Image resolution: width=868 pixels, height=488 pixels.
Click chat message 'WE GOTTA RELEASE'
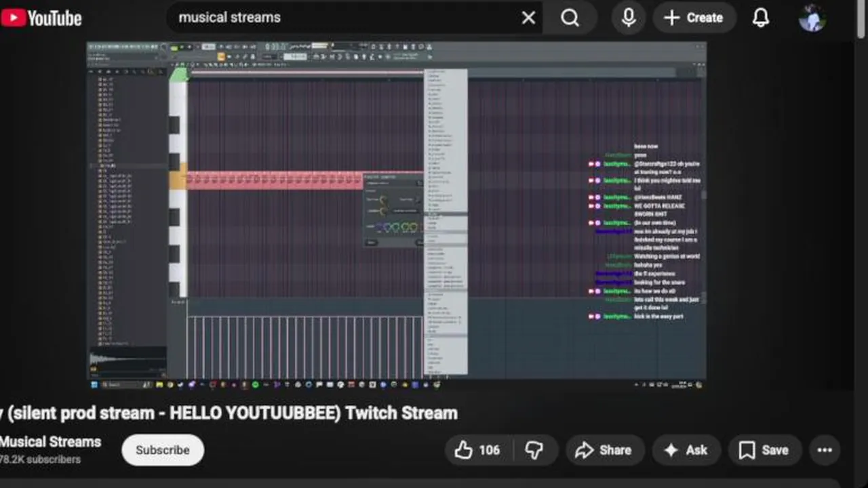tap(659, 205)
